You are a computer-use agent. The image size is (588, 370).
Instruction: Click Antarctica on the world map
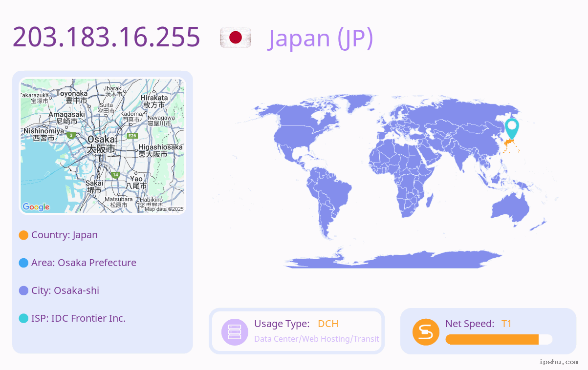(x=393, y=259)
